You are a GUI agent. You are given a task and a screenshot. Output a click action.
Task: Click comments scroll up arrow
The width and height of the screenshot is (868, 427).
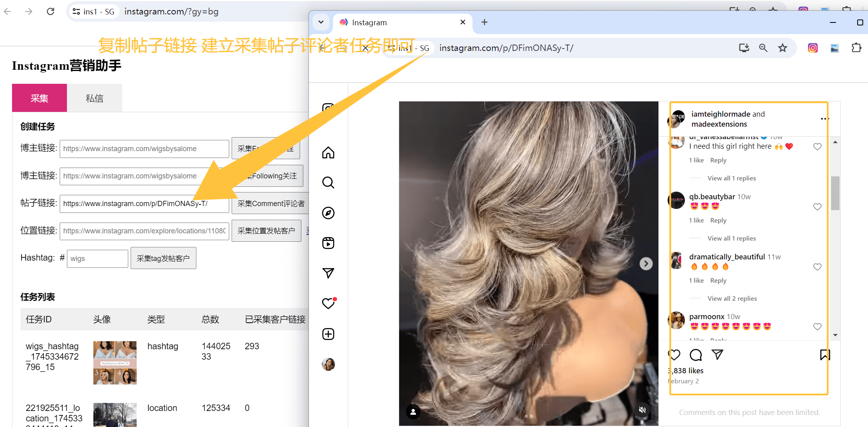pyautogui.click(x=835, y=142)
